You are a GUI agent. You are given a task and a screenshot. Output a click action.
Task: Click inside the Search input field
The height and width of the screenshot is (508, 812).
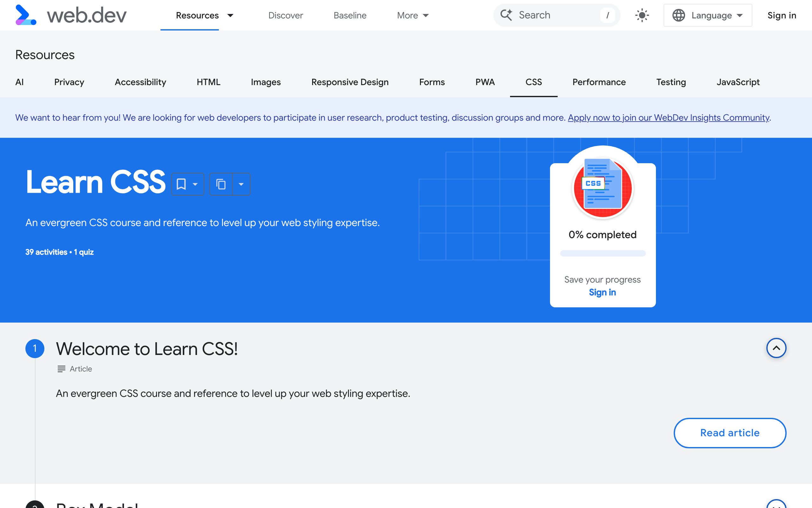557,15
